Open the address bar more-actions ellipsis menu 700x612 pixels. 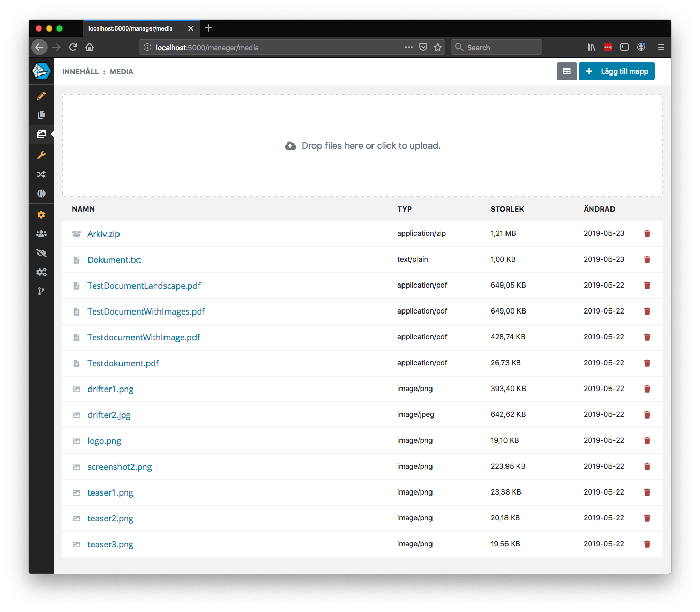click(x=408, y=47)
